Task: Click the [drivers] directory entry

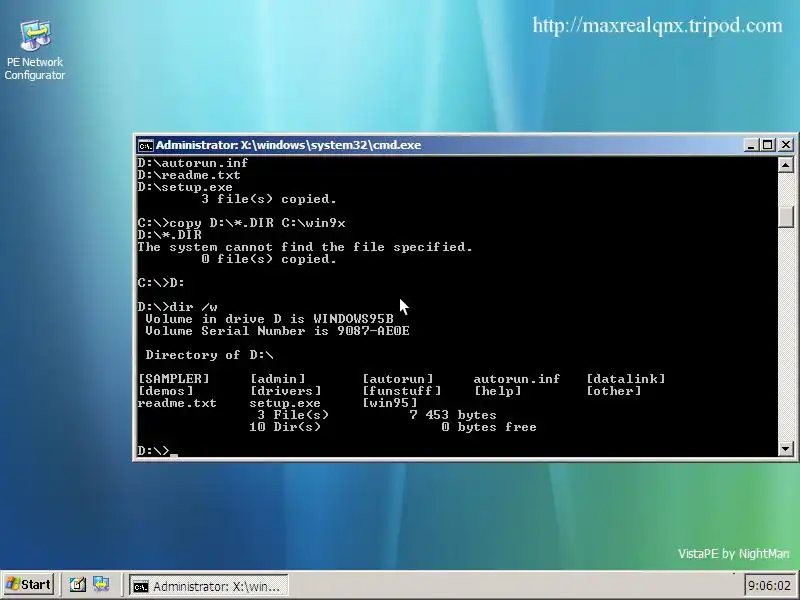Action: [x=286, y=391]
